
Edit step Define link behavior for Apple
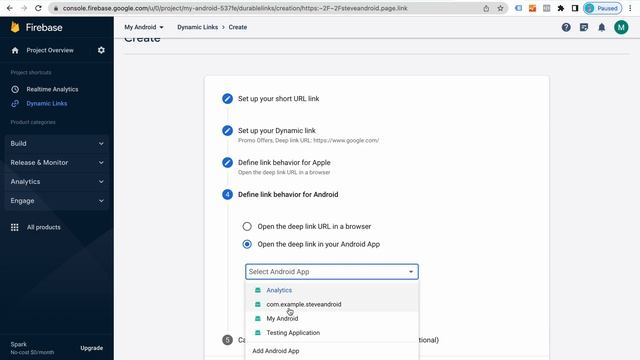[227, 162]
